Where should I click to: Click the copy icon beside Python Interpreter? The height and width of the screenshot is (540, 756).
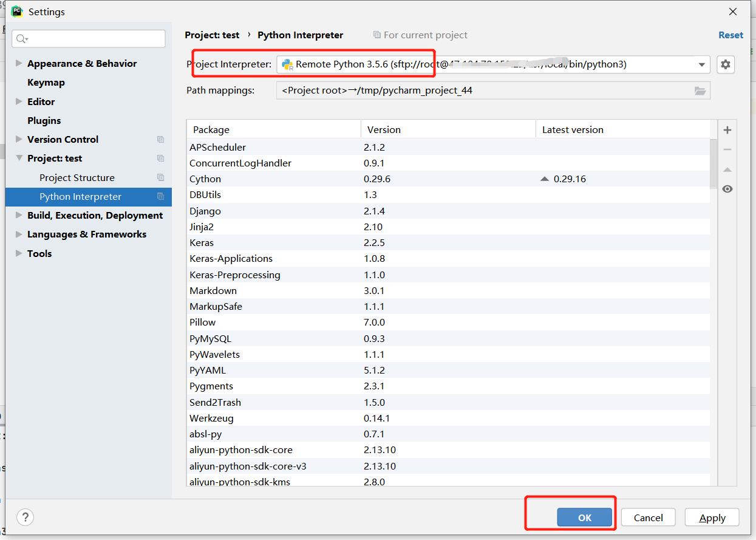coord(160,197)
